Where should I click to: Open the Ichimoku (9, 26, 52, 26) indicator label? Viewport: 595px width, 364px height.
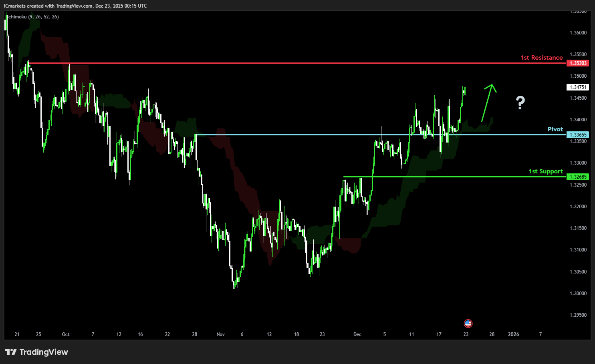33,17
